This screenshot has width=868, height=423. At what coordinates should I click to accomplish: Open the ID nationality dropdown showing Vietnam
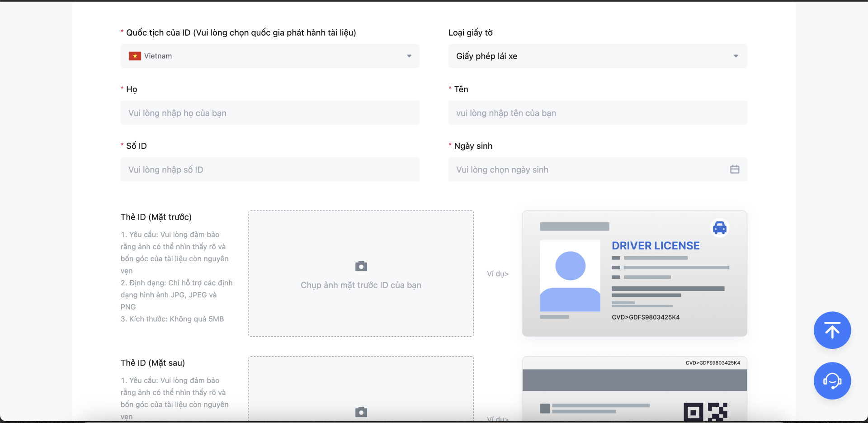point(270,56)
